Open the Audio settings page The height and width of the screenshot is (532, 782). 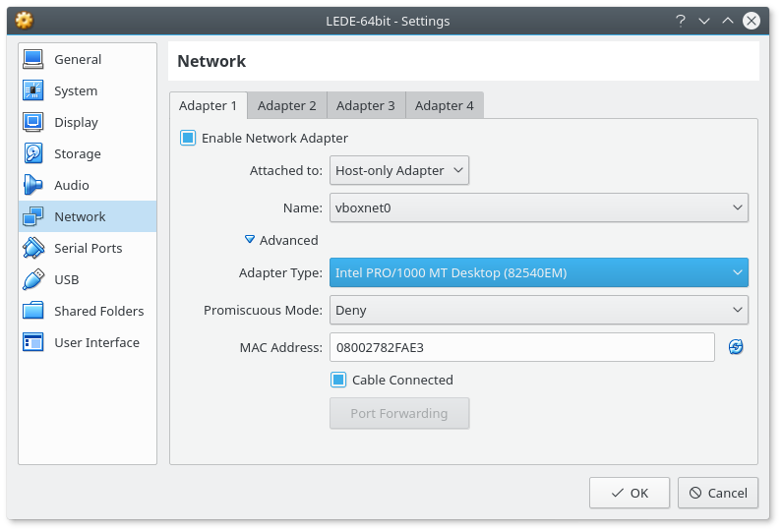71,185
